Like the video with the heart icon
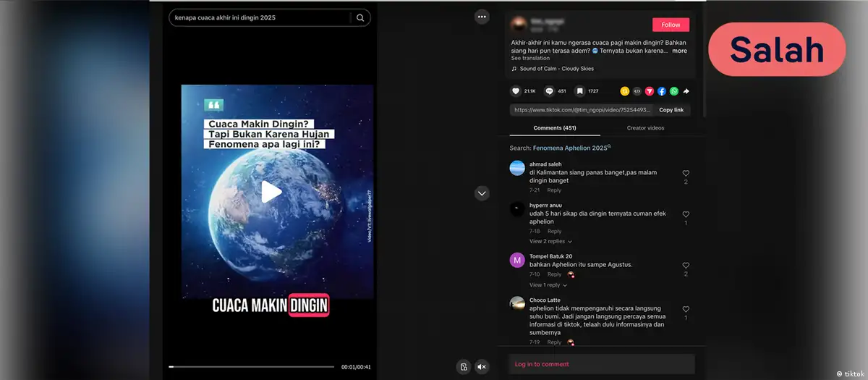Screen dimensions: 868x380 (x=516, y=91)
